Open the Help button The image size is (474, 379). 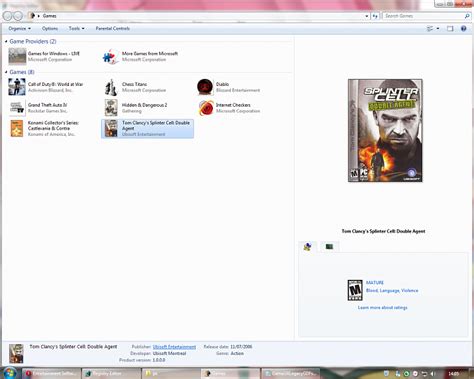[x=464, y=29]
